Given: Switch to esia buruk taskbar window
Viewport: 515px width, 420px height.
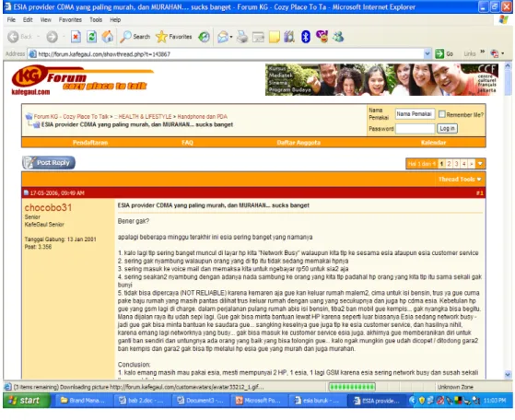Looking at the screenshot, I should 317,401.
